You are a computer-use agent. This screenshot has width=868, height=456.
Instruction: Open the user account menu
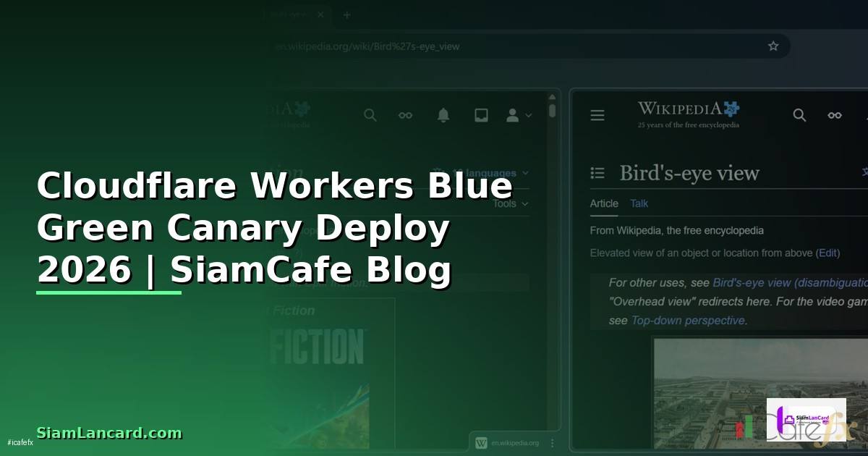click(518, 115)
